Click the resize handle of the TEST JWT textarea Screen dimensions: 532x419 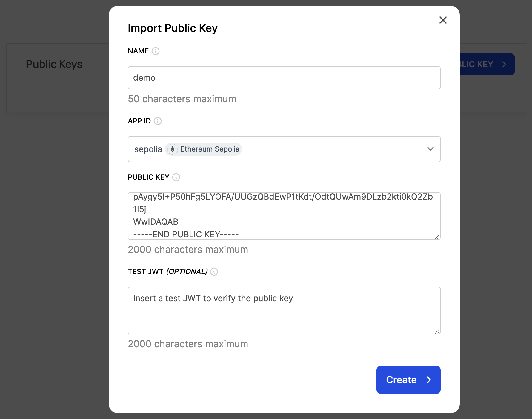pos(437,331)
